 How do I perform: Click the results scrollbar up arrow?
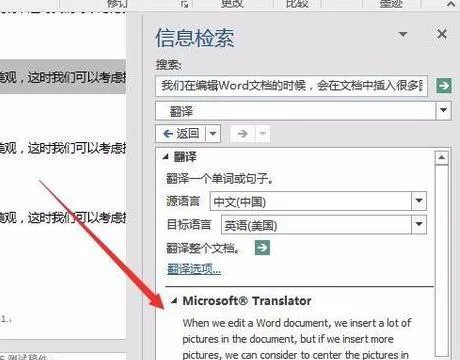(x=442, y=157)
